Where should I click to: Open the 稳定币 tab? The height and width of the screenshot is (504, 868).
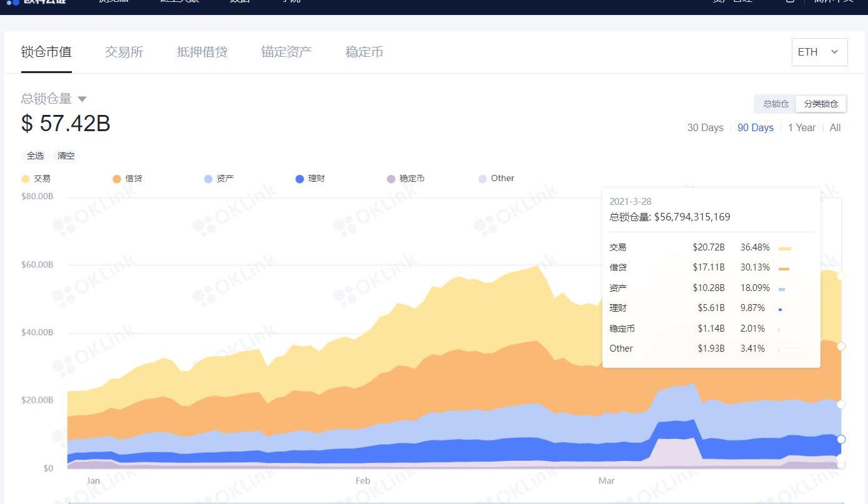coord(364,52)
